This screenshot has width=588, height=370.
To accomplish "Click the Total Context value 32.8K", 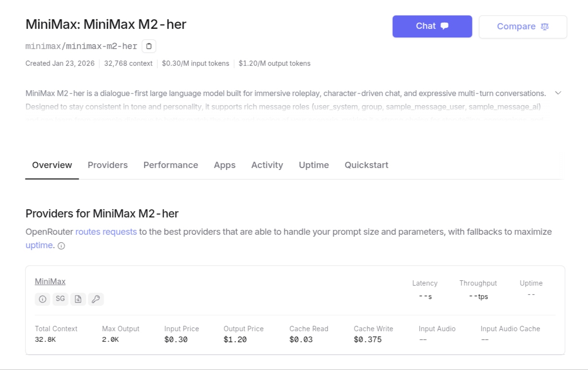I will click(46, 340).
